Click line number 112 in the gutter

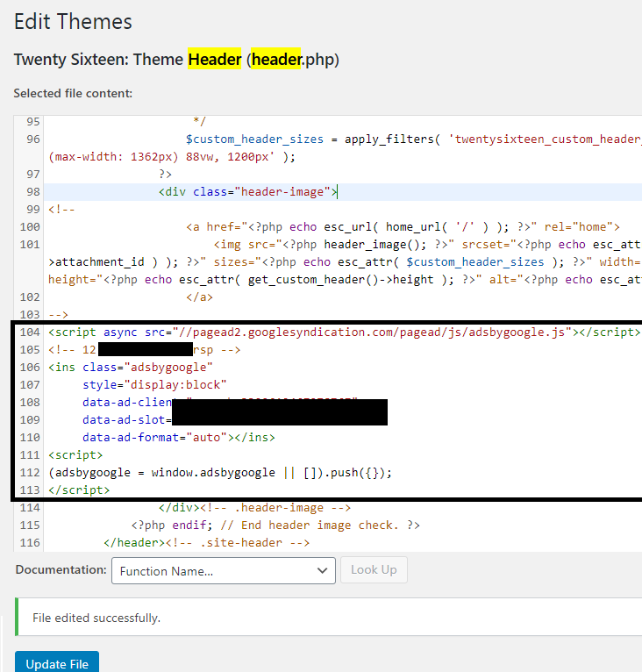pyautogui.click(x=30, y=473)
